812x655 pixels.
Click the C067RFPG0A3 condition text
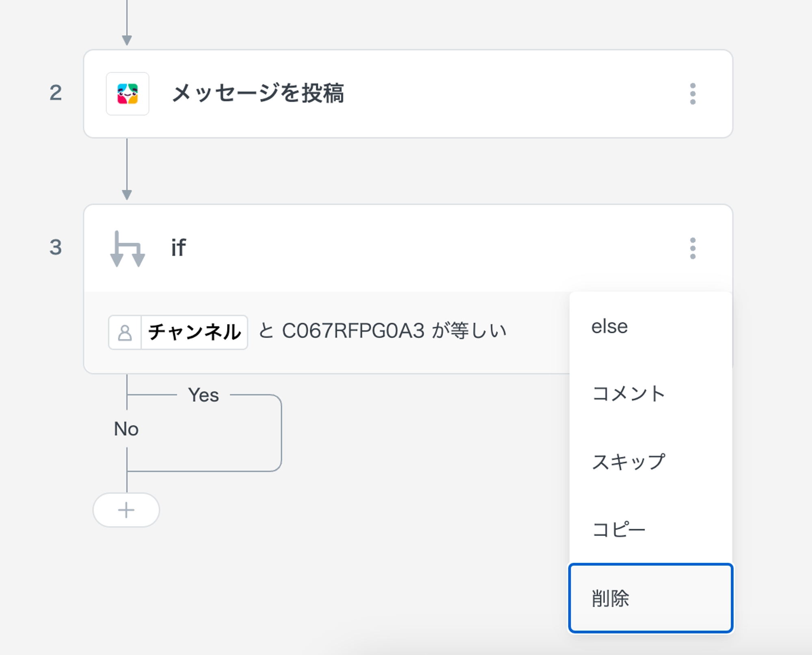[353, 331]
